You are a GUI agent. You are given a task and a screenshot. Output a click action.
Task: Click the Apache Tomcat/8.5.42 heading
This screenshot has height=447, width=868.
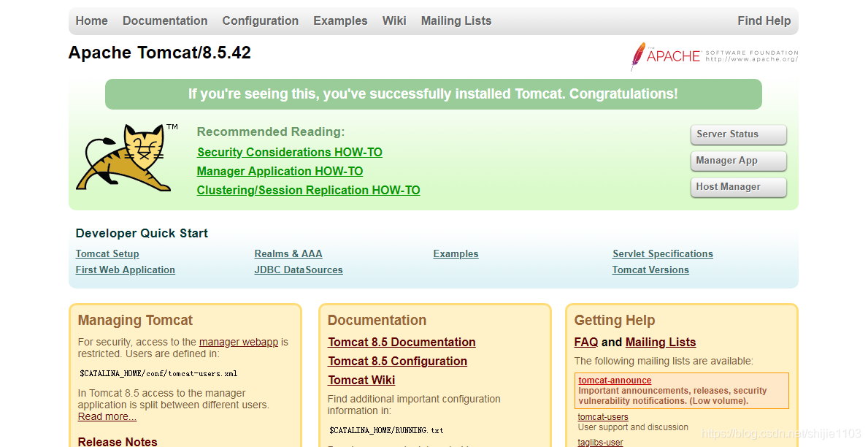(159, 53)
